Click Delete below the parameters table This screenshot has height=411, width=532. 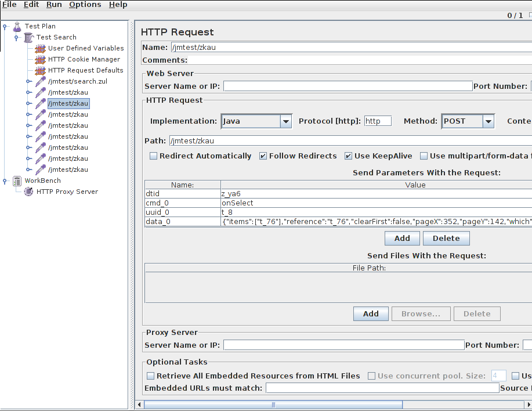446,238
